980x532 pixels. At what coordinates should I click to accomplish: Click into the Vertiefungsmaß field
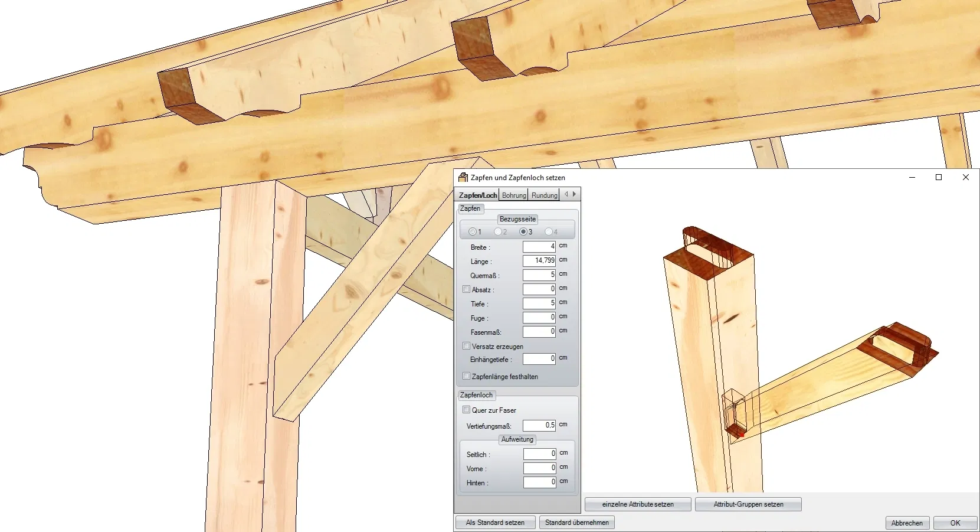pos(539,425)
